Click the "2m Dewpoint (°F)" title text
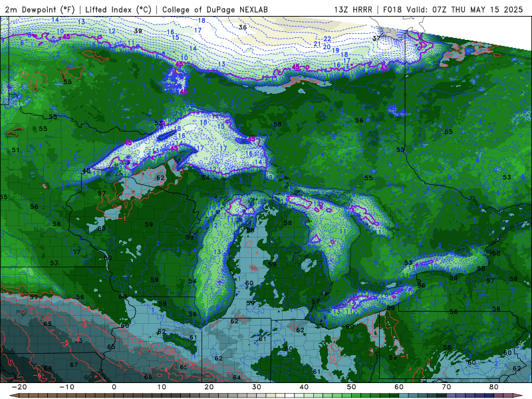The width and height of the screenshot is (532, 399). [40, 9]
